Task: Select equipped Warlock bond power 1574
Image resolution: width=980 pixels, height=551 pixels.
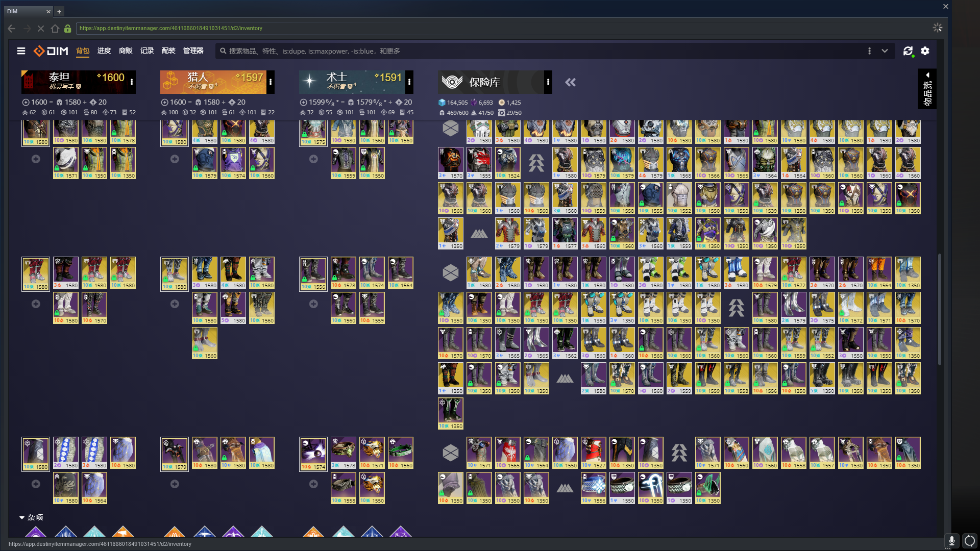Action: point(313,454)
